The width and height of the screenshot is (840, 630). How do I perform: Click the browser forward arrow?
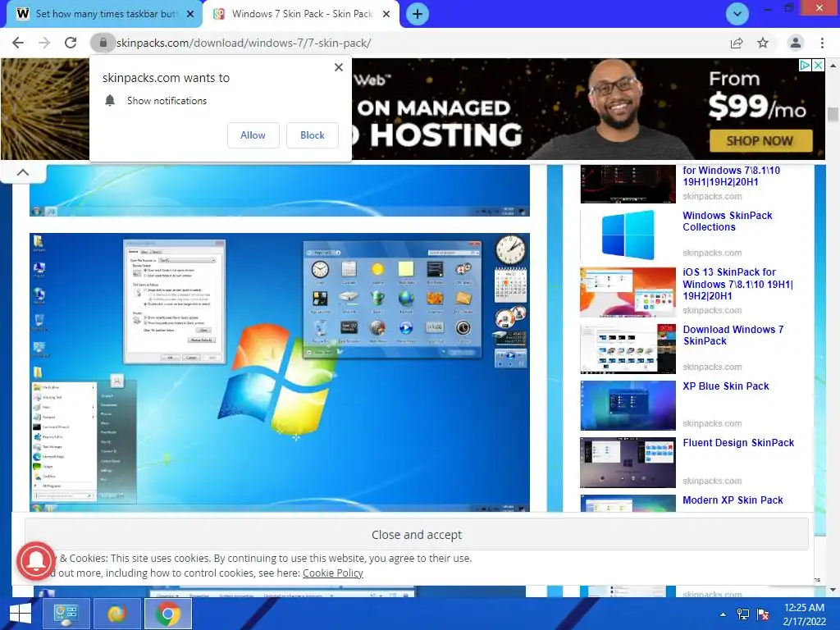(x=44, y=43)
